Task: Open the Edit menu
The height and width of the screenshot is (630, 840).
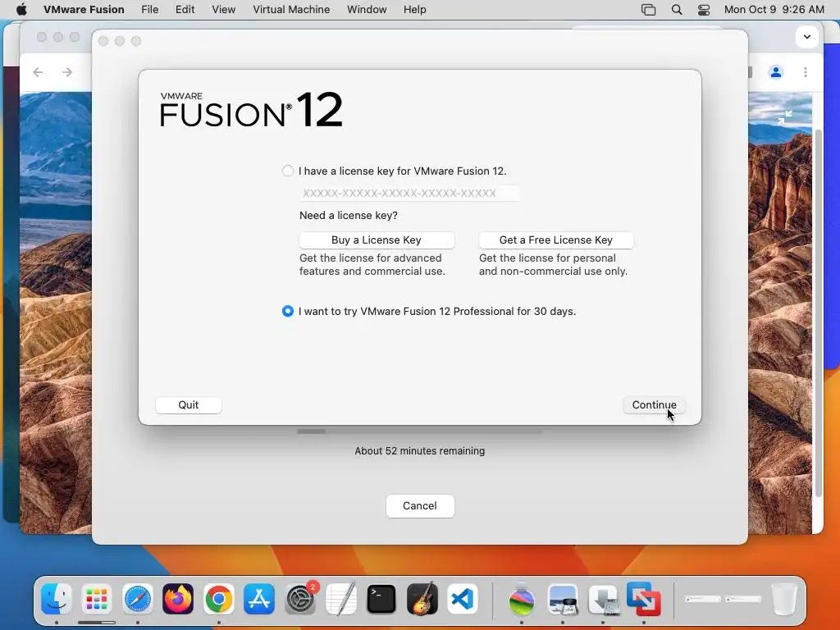Action: [185, 9]
